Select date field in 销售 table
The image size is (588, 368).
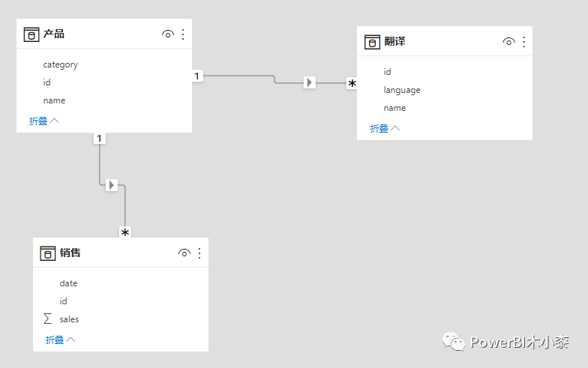click(x=68, y=283)
